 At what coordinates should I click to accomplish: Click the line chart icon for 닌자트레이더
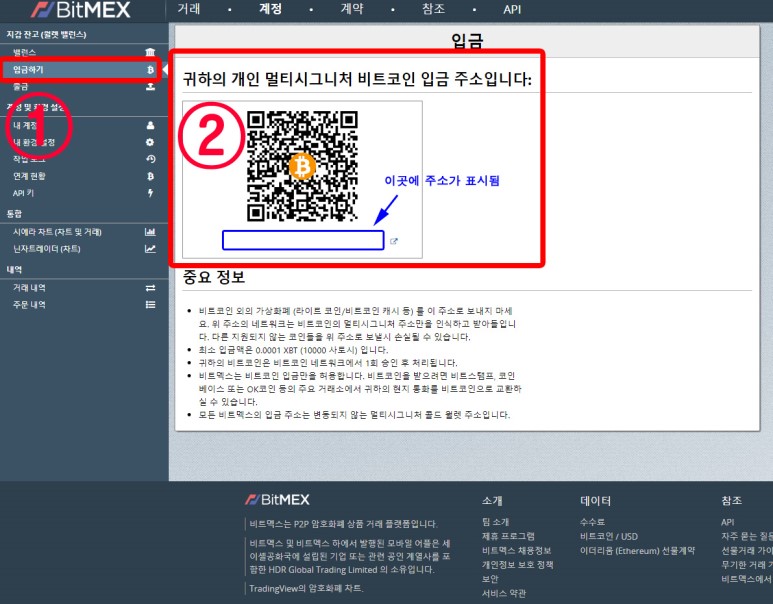point(150,249)
